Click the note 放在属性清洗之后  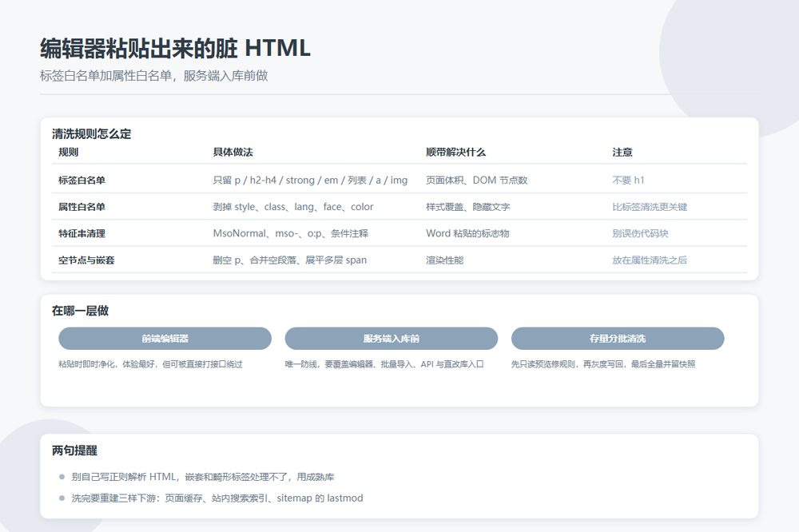650,260
